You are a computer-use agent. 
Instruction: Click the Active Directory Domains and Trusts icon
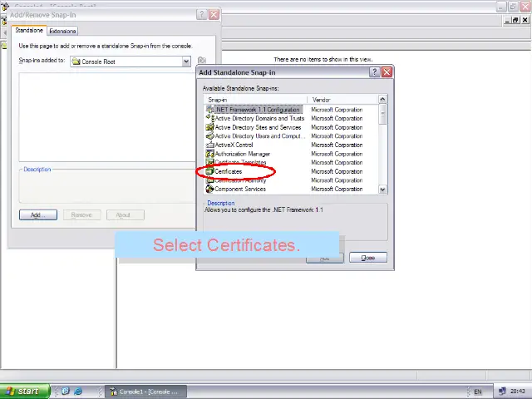tap(209, 118)
